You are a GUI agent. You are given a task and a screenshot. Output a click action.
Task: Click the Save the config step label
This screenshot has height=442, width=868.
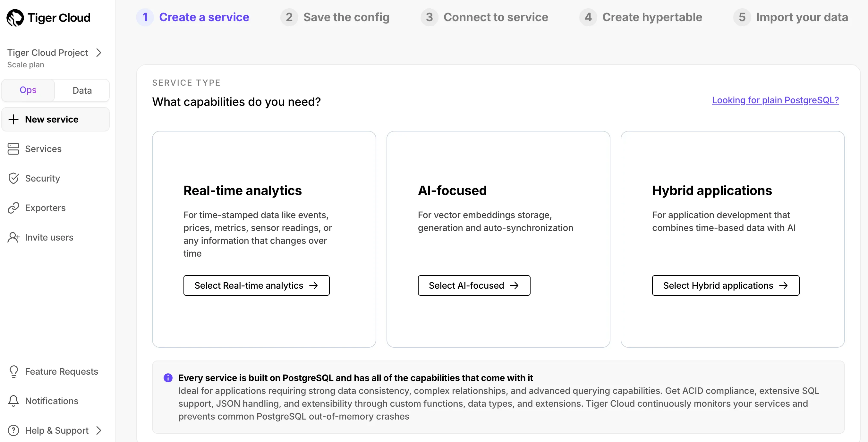pos(346,17)
